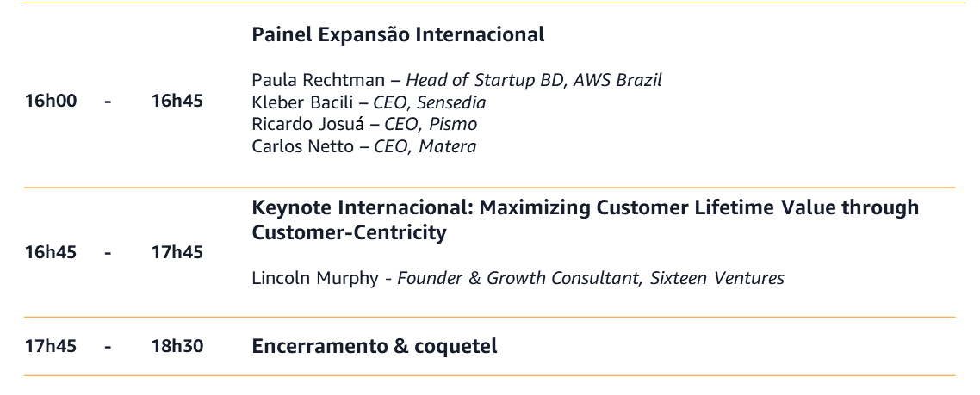Select Lincoln Murphy speaker line

pyautogui.click(x=518, y=277)
